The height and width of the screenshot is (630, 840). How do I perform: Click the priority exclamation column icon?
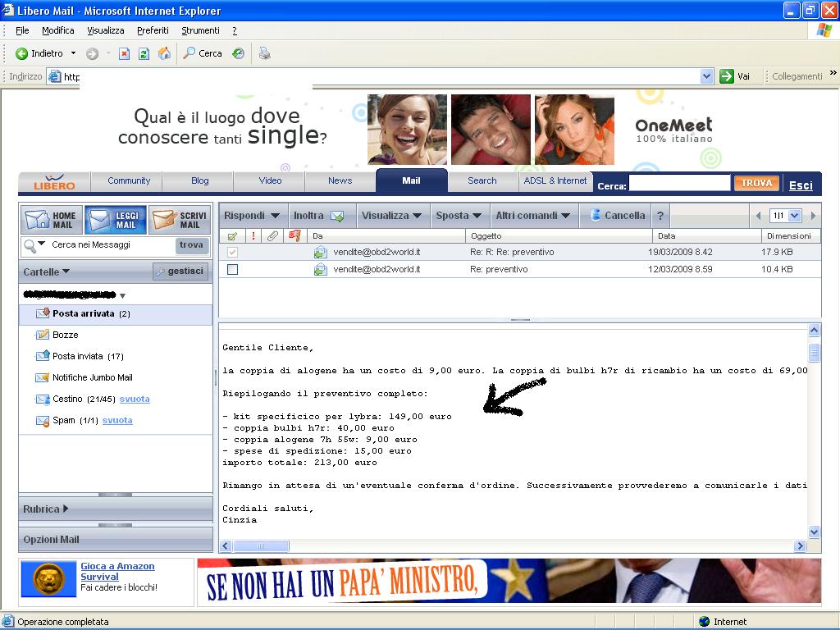[x=253, y=235]
